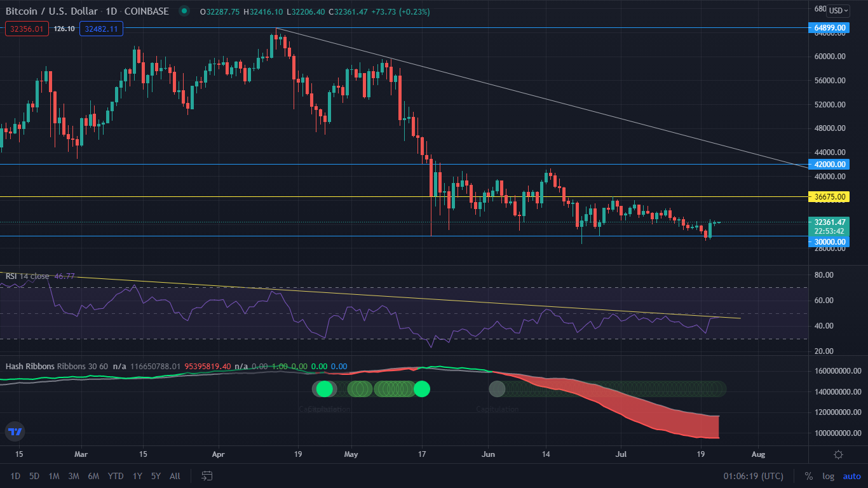Click the RSI indicator legend label
This screenshot has width=868, height=488.
pos(11,276)
